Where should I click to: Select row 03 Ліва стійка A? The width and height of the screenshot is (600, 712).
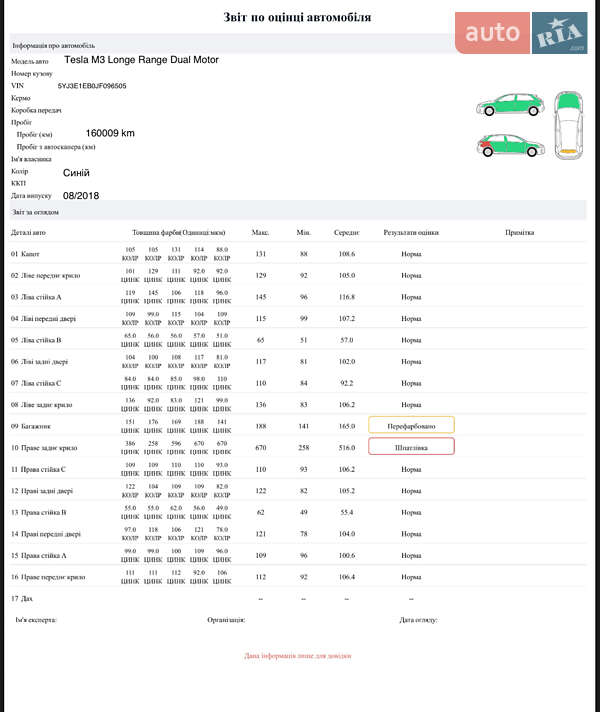pos(298,297)
